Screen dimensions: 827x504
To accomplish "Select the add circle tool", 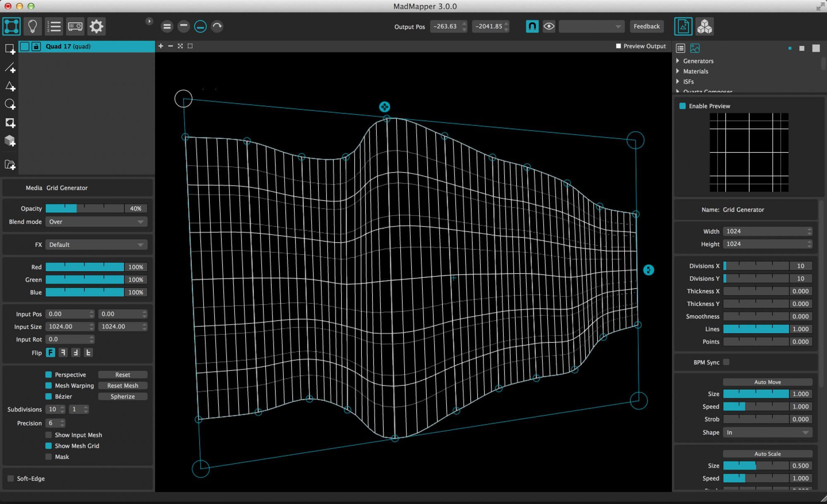I will (x=10, y=104).
